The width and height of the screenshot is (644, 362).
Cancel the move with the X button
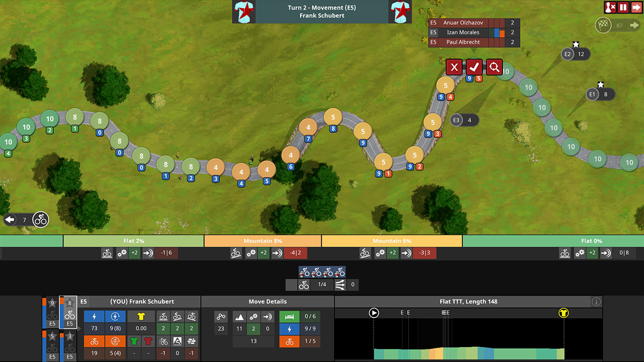click(454, 67)
